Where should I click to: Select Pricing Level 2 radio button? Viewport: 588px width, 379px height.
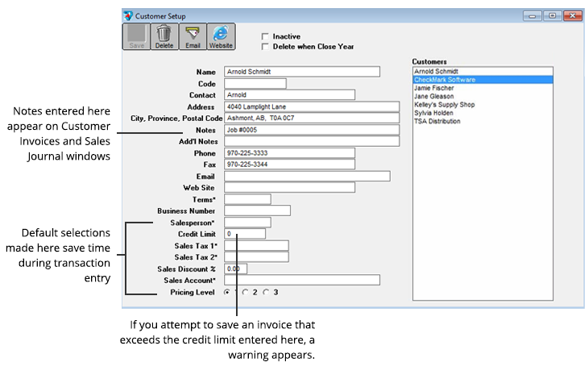[x=246, y=292]
